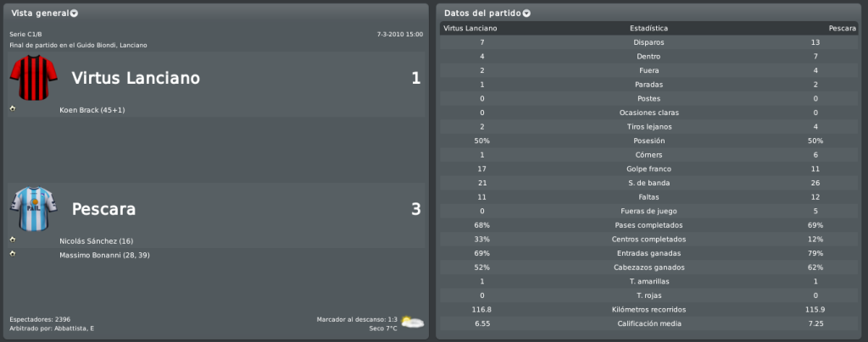Select the Kilómetros recorridos row
The image size is (868, 342).
click(x=648, y=309)
